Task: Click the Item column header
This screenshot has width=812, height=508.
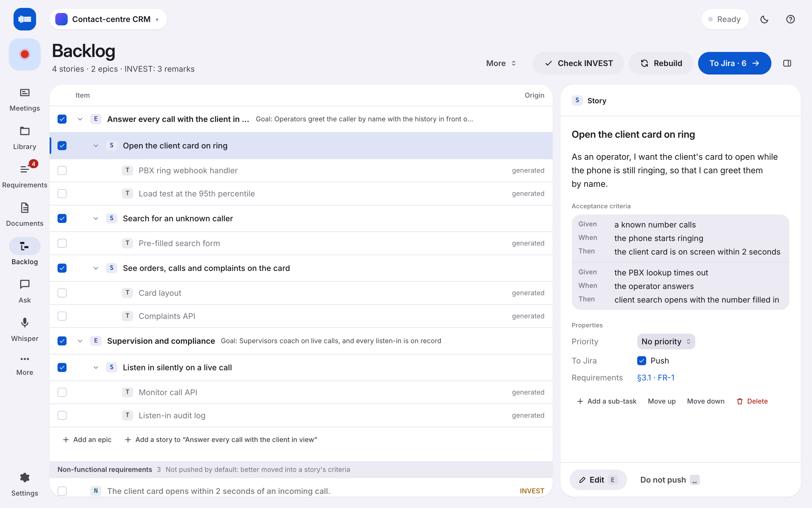Action: point(83,95)
